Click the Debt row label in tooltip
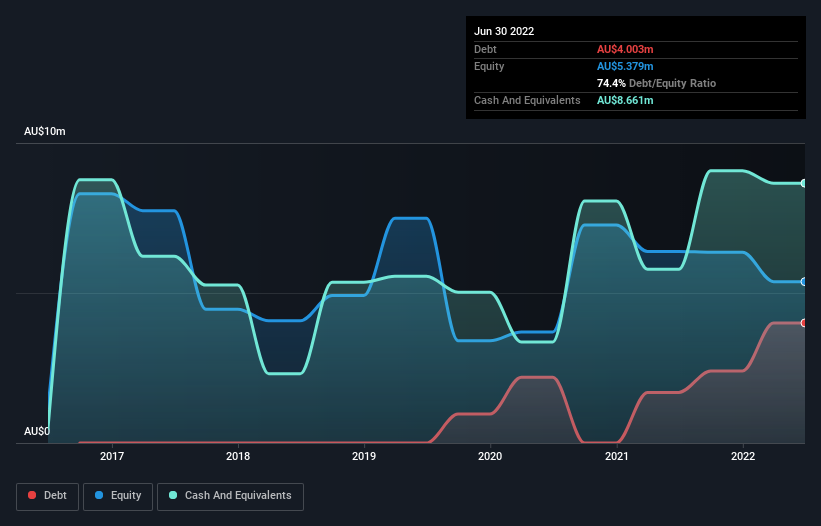821x526 pixels. 485,49
